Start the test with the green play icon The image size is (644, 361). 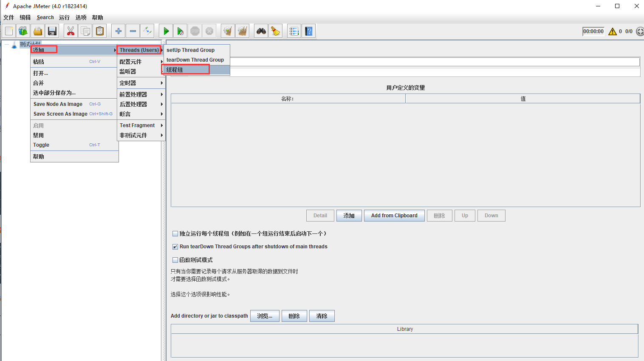tap(166, 31)
